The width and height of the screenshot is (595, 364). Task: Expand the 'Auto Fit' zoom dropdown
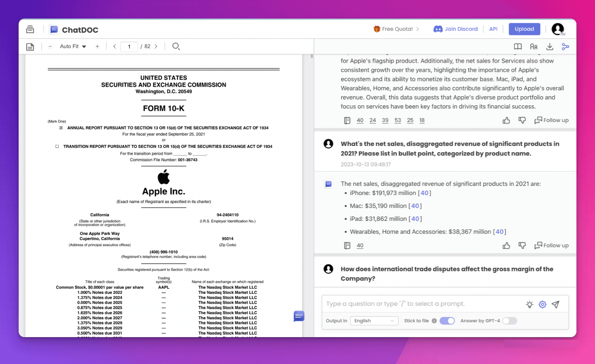click(73, 47)
